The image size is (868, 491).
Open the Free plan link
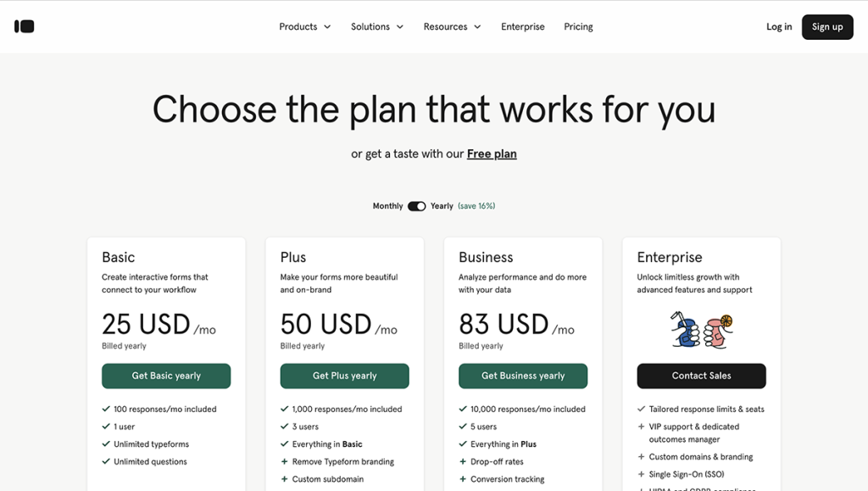[x=492, y=153]
